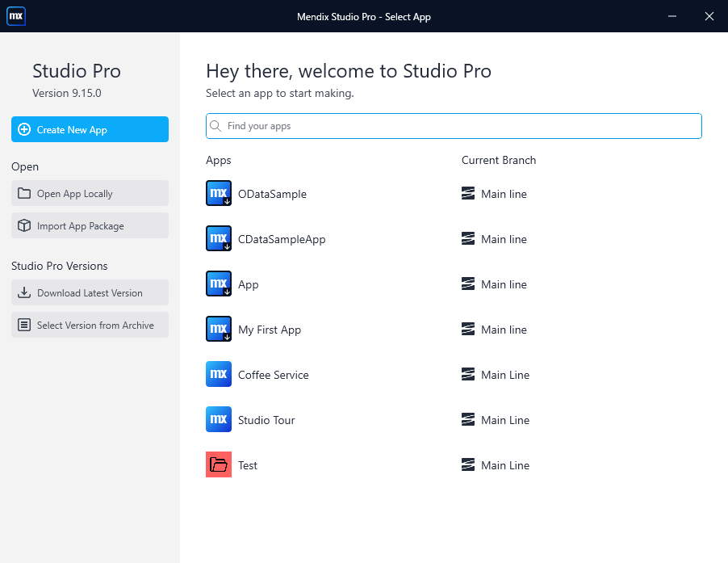Click Main line branch label for ODataSample
The image size is (728, 563).
pos(504,194)
